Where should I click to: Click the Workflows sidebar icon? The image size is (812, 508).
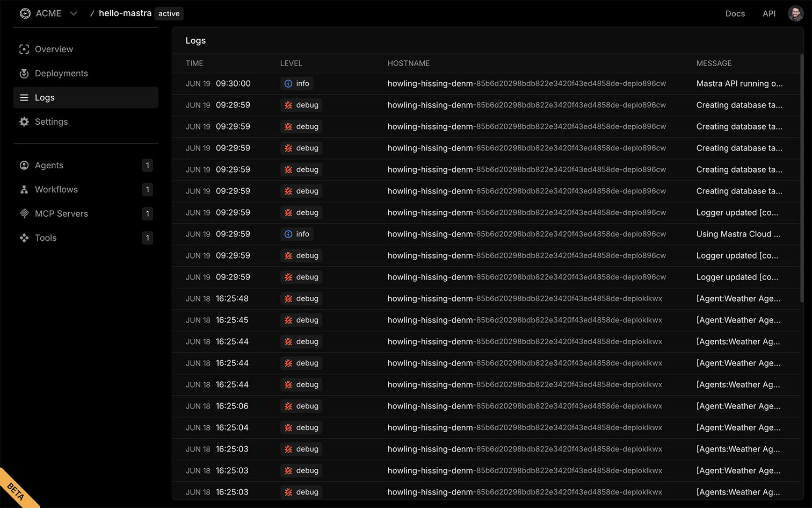24,190
